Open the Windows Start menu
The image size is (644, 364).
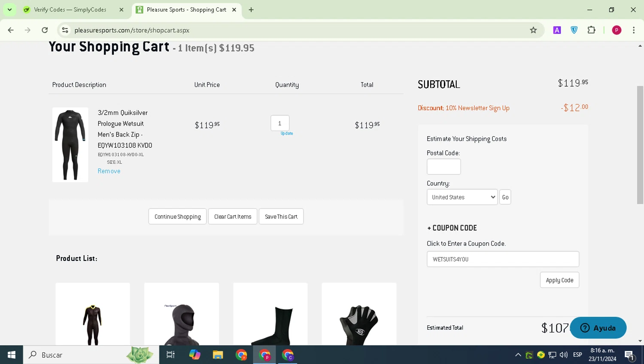[12, 355]
